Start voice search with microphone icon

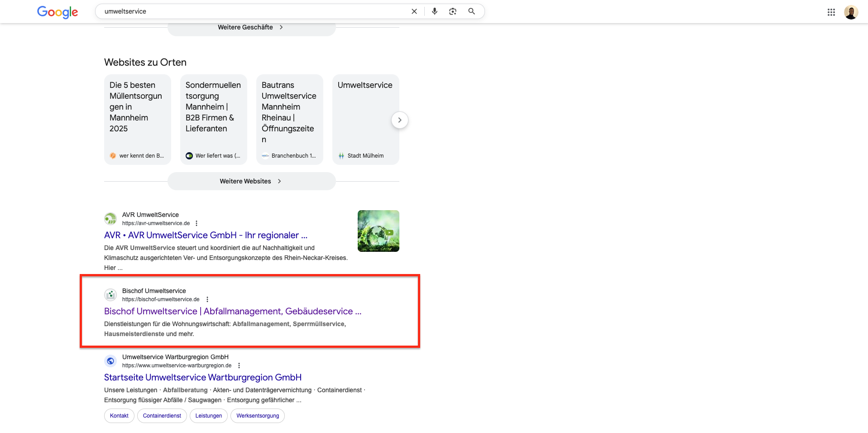coord(435,11)
